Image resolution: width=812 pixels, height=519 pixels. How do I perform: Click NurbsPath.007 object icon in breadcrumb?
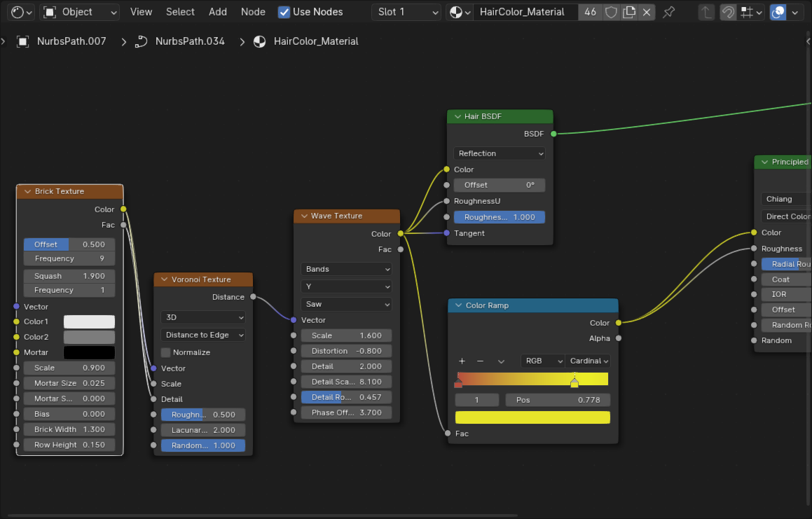tap(23, 41)
